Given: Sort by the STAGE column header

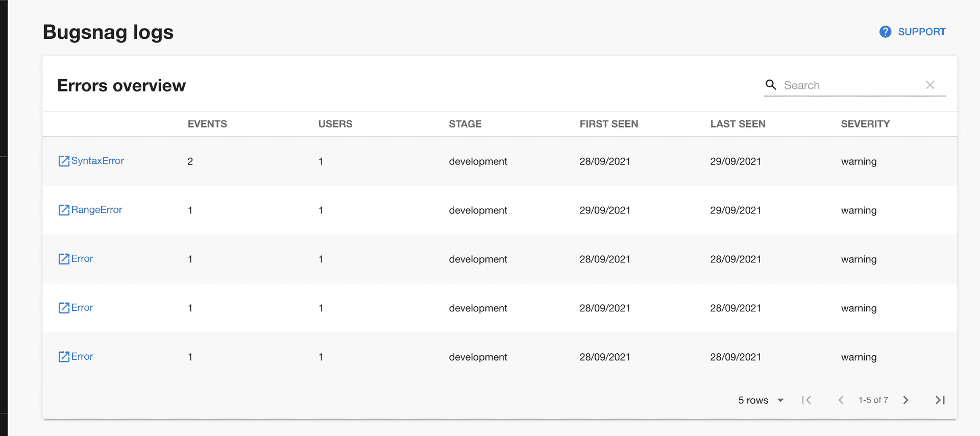Looking at the screenshot, I should click(465, 124).
